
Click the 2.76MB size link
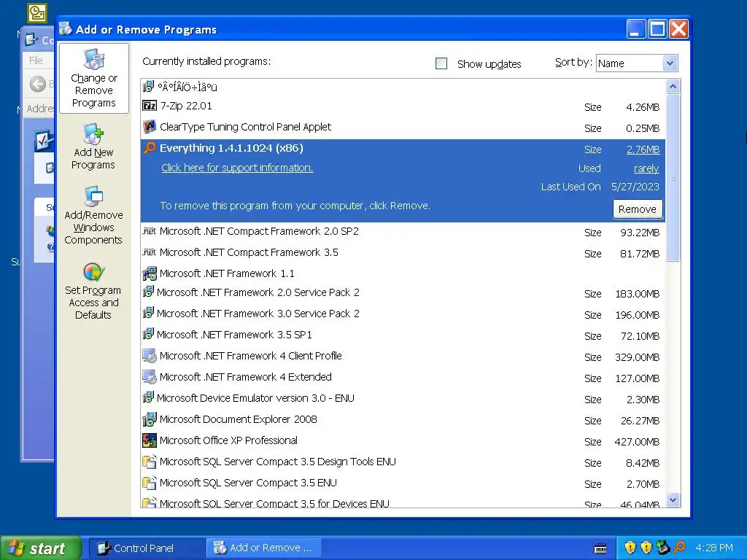pos(643,149)
